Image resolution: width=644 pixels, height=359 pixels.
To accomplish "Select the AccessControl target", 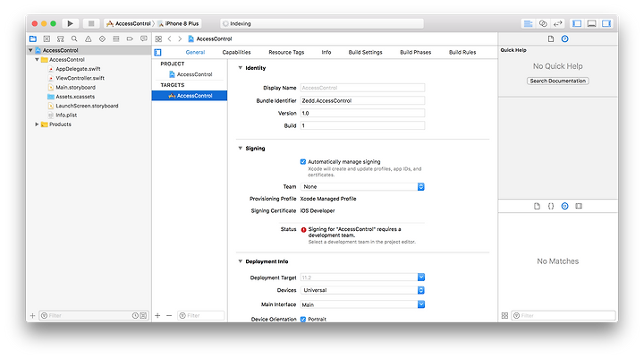I will 190,96.
